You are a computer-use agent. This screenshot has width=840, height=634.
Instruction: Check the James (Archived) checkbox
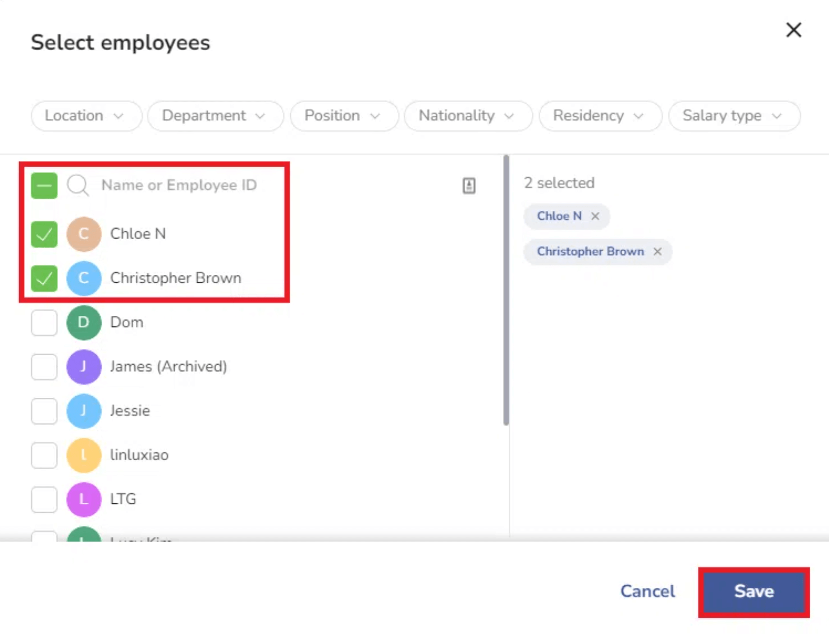point(44,367)
